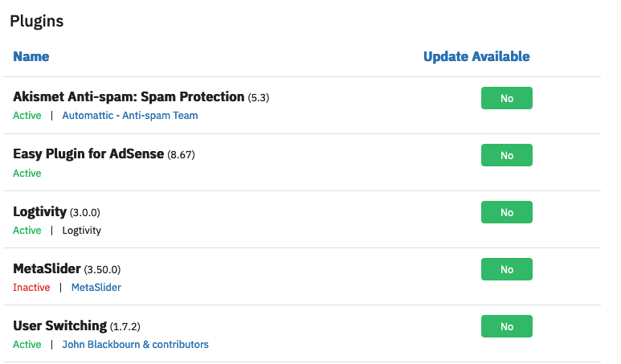Click the No badge for Easy Plugin for AdSense
This screenshot has height=364, width=621.
pos(507,155)
